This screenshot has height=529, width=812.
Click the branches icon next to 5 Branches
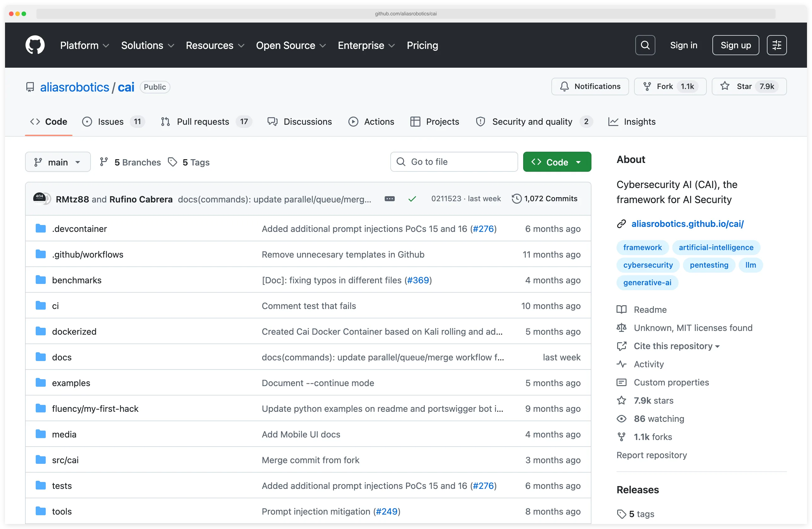point(104,162)
